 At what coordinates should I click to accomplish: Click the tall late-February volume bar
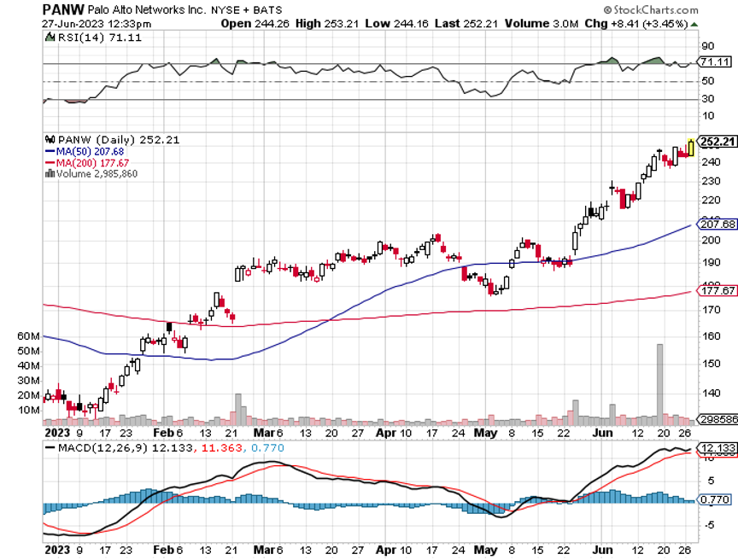pos(238,409)
